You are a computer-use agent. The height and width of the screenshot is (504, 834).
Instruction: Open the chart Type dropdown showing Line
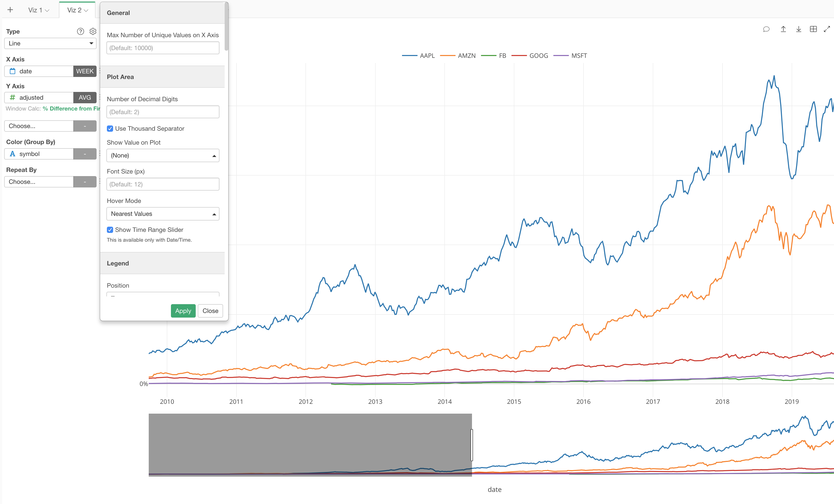point(50,43)
